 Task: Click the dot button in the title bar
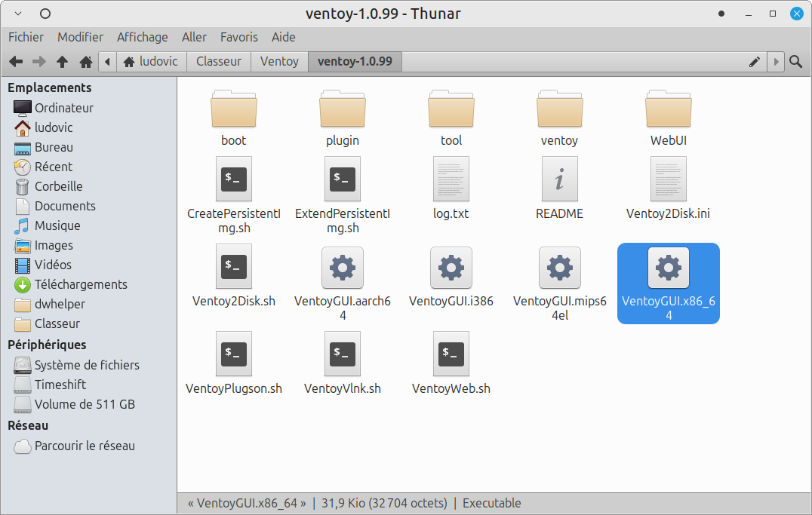click(x=721, y=14)
